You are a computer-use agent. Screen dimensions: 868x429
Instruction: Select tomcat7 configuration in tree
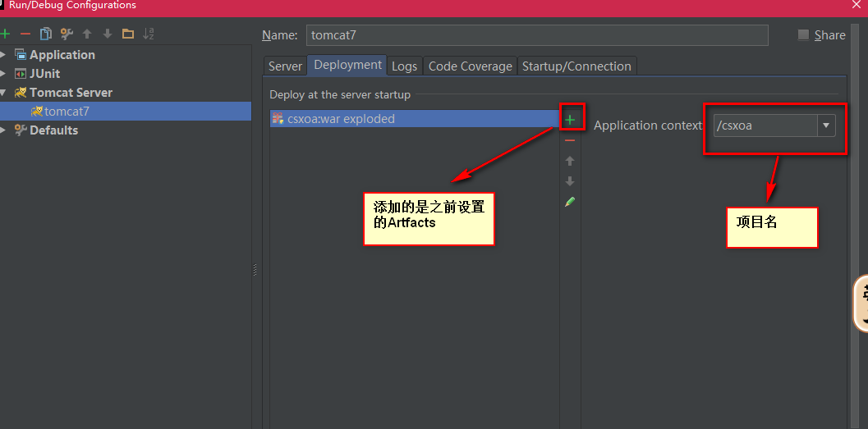[126, 111]
